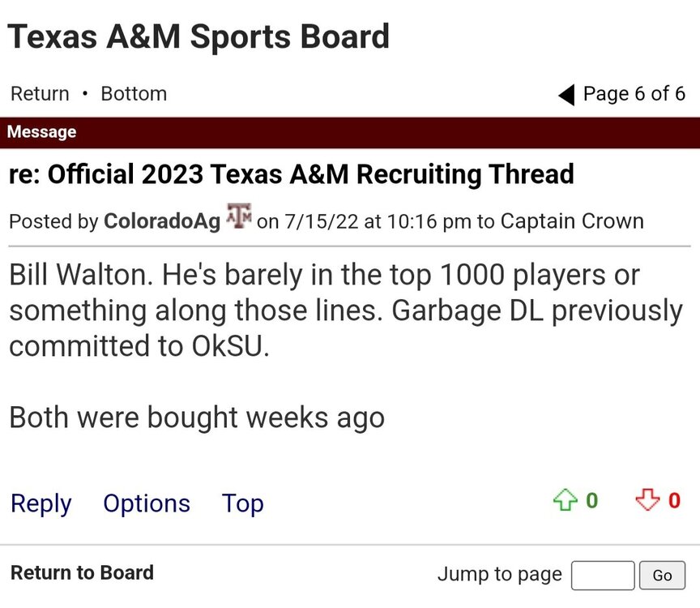Open the Captain Crown user link
This screenshot has height=608, width=700.
click(572, 221)
